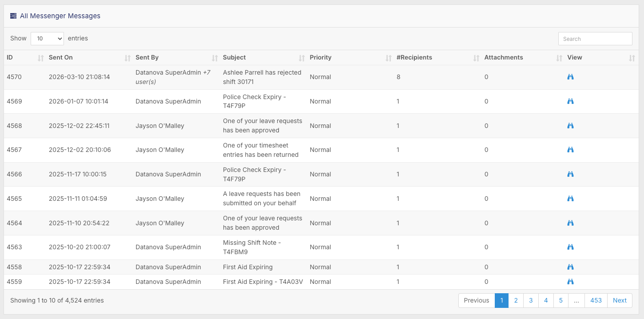Image resolution: width=644 pixels, height=319 pixels.
Task: Click timestamp 2026-03-10 21:08:14
Action: (80, 77)
